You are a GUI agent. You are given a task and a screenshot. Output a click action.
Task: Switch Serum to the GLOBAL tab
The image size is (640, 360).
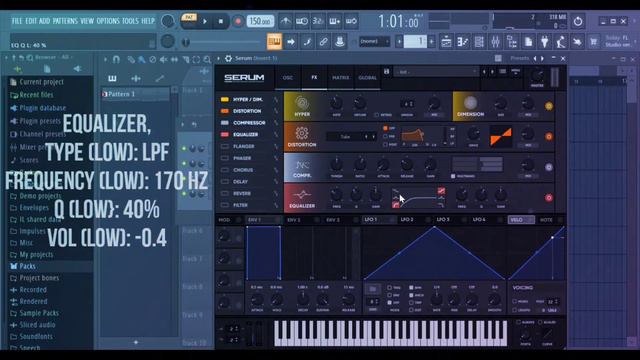367,78
